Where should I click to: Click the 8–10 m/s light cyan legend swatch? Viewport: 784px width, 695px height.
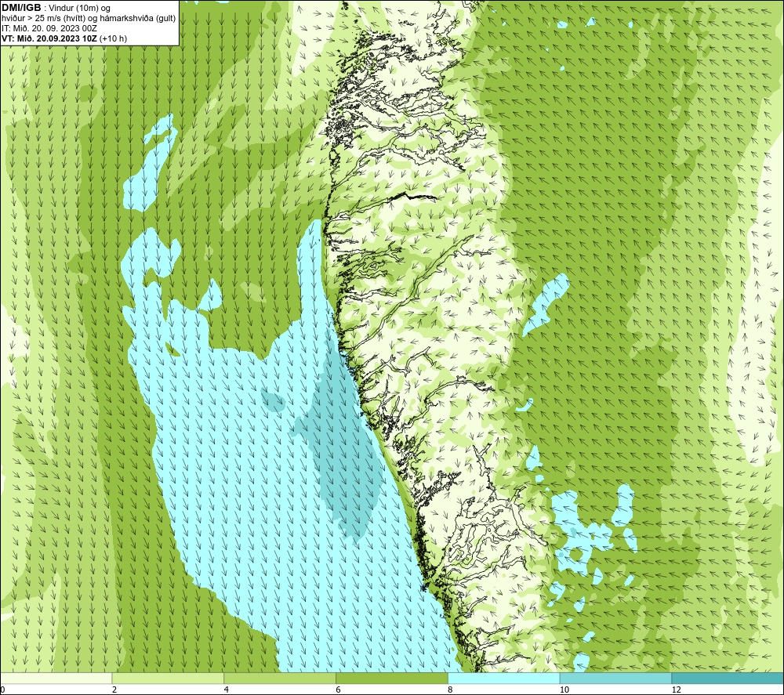[x=504, y=678]
